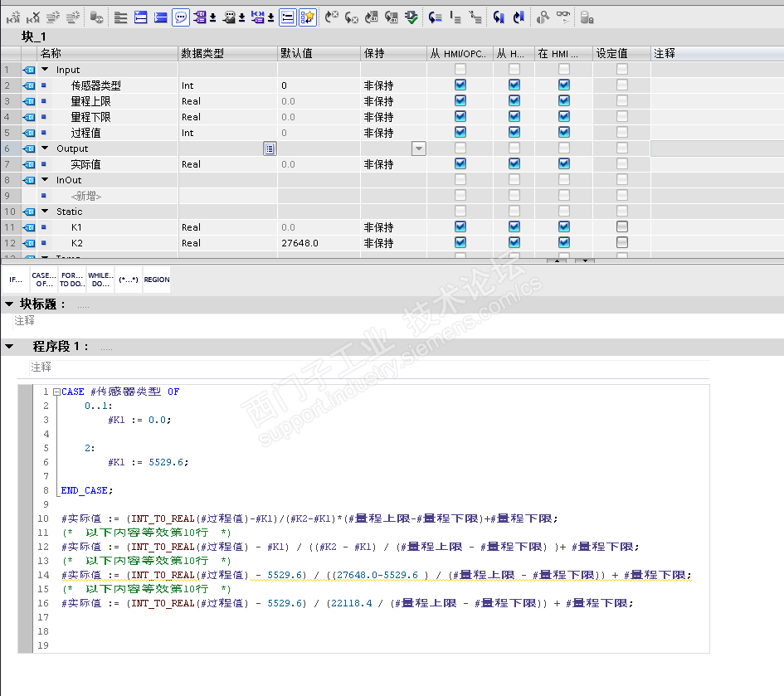The image size is (784, 696).
Task: Click the crossed arrow lines formatting icon
Action: 475,18
